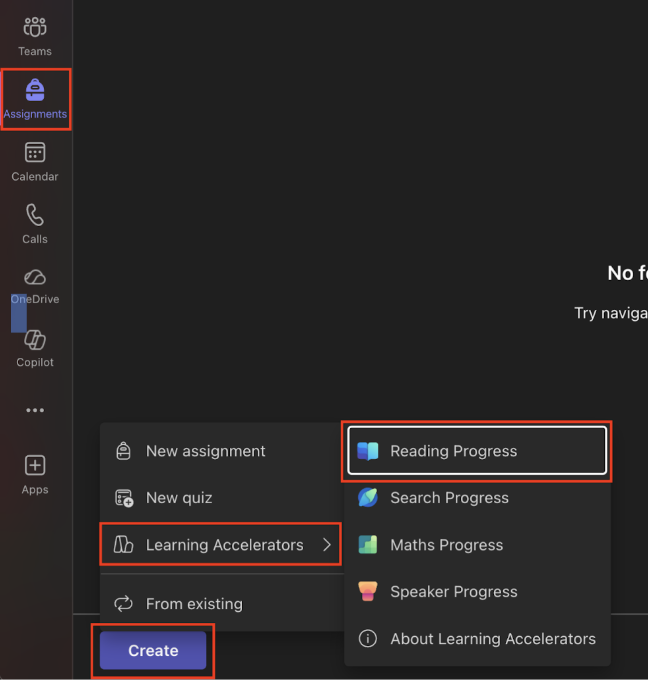Screen dimensions: 648x680
Task: Click the Calendar label in sidebar
Action: pos(35,177)
